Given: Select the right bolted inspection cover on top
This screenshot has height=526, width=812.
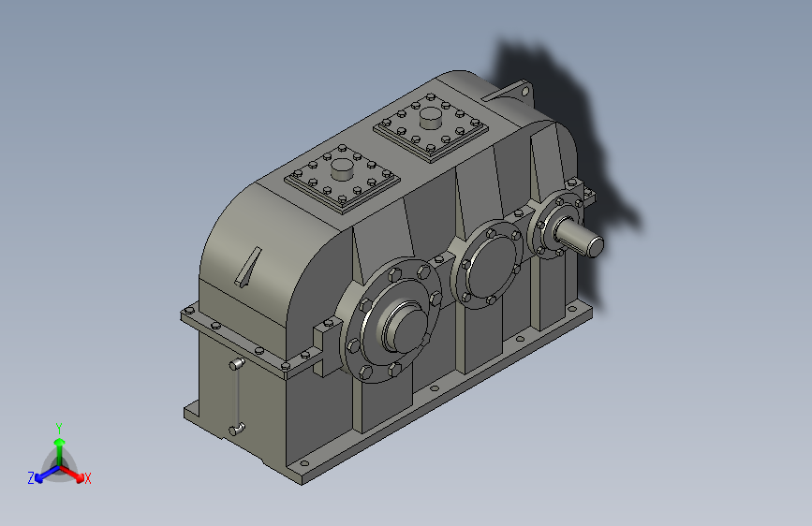Looking at the screenshot, I should (x=431, y=128).
